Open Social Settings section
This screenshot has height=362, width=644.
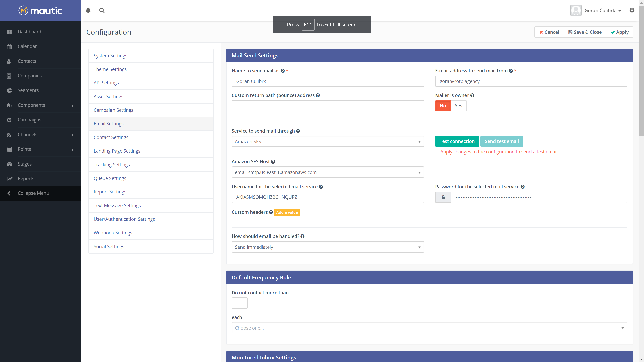point(151,247)
